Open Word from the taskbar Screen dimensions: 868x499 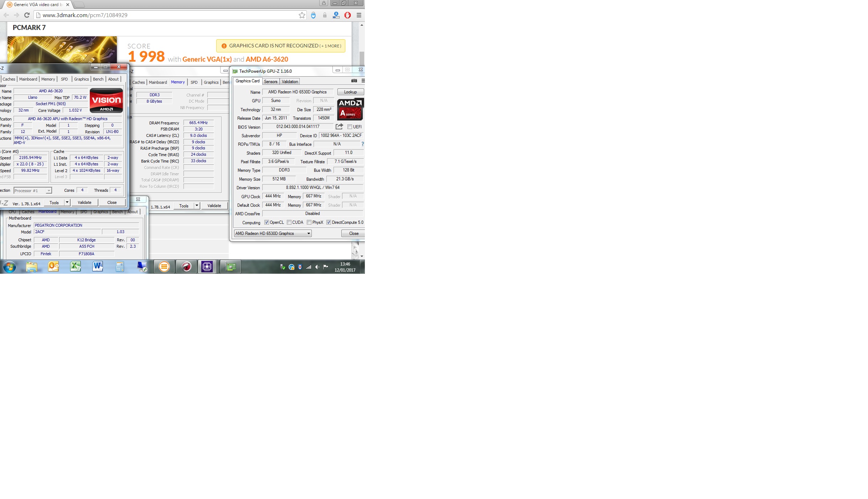coord(98,267)
